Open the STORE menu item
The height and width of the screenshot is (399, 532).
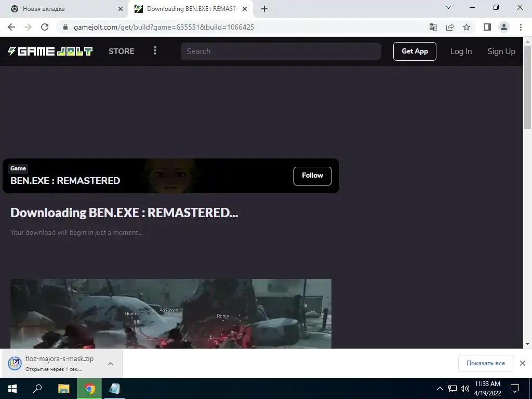point(122,51)
